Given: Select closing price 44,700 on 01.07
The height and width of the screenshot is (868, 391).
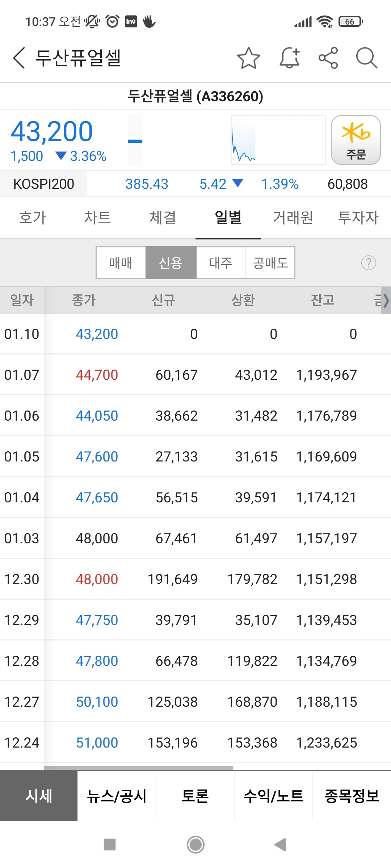Looking at the screenshot, I should [97, 375].
